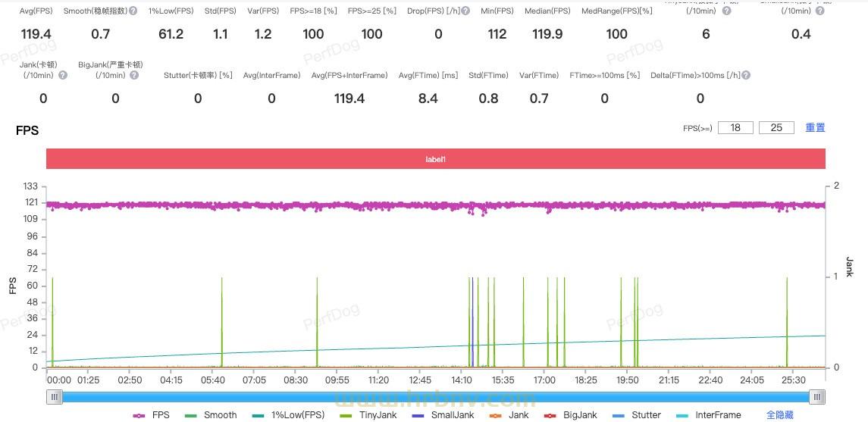Open help tooltip for BigJank(严重卡顿)

point(134,75)
